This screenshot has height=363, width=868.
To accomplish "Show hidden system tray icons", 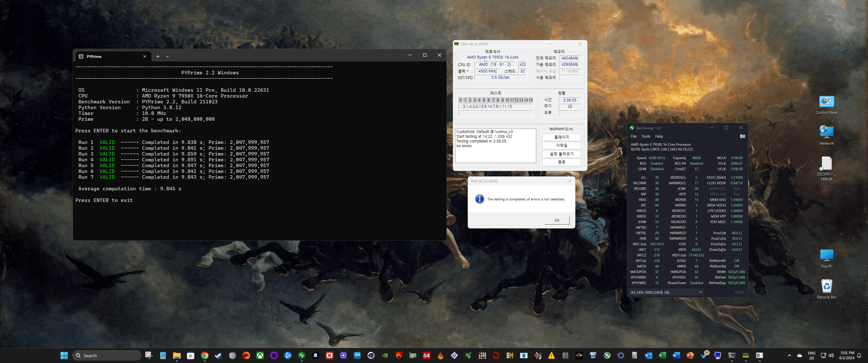I will pyautogui.click(x=789, y=356).
